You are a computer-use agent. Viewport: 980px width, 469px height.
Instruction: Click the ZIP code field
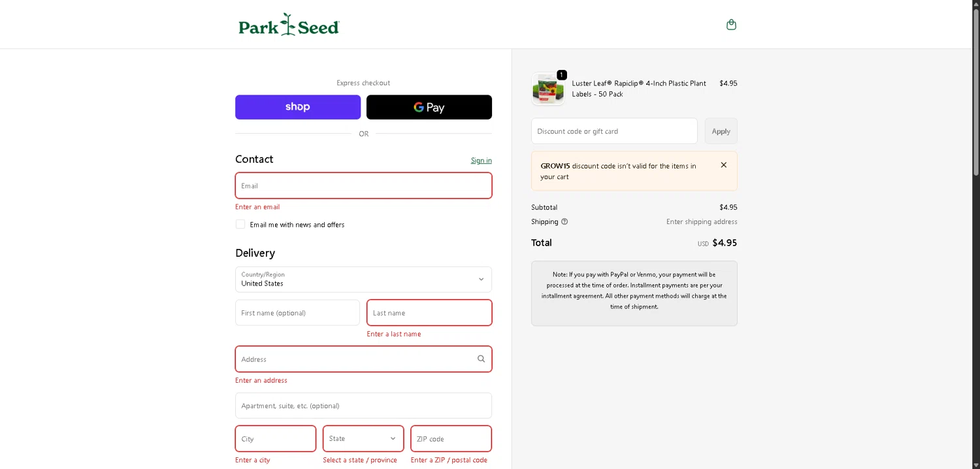pyautogui.click(x=451, y=439)
